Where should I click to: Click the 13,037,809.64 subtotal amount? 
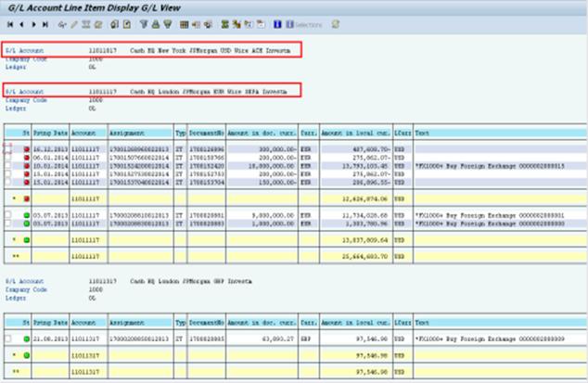point(364,240)
